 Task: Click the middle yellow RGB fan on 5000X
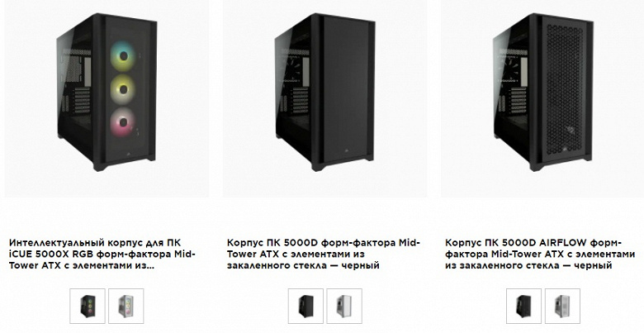click(x=123, y=89)
